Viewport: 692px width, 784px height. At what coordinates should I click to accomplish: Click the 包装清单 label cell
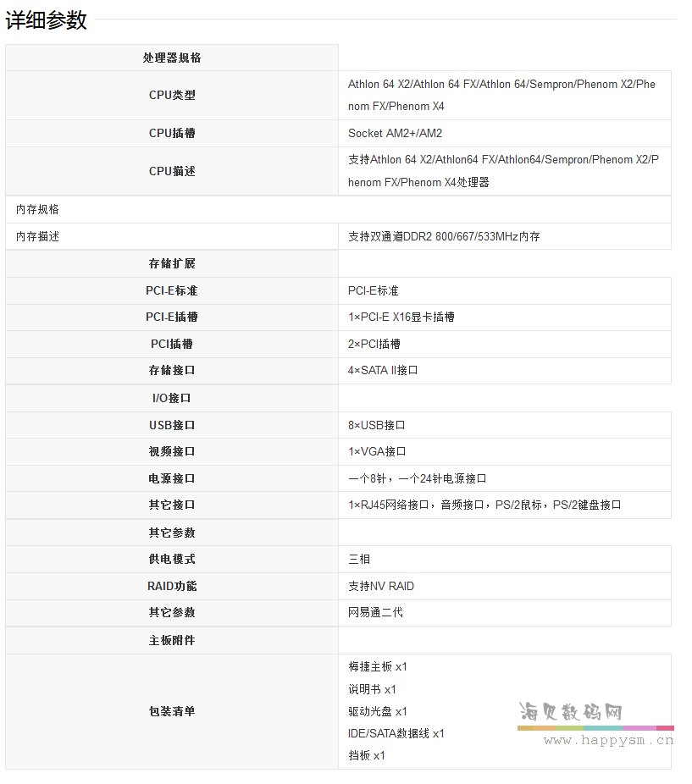click(172, 711)
